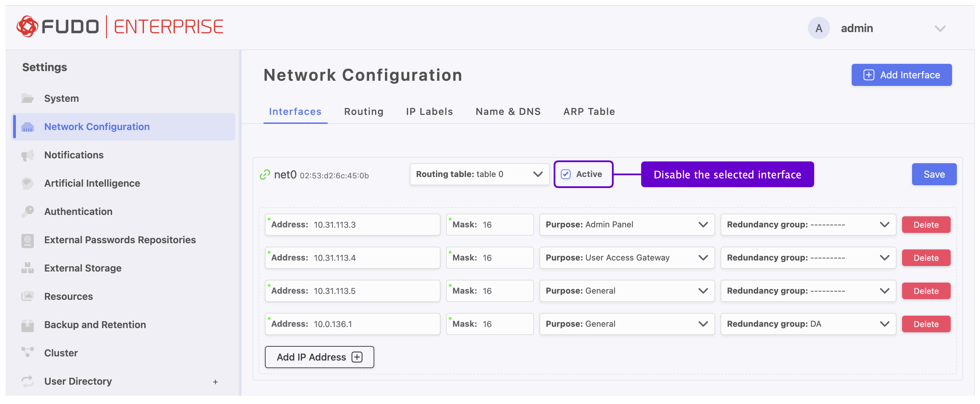Viewport: 980px width, 404px height.
Task: Click the Backup and Retention icon
Action: point(27,325)
